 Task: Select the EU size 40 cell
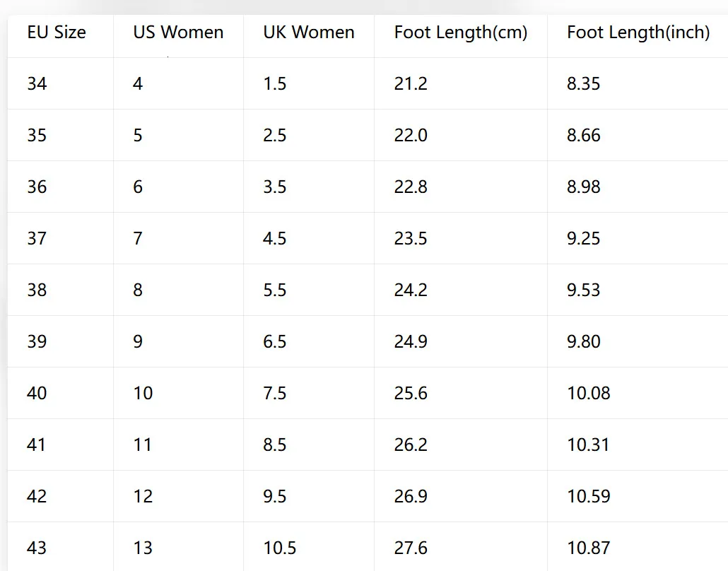tap(60, 393)
